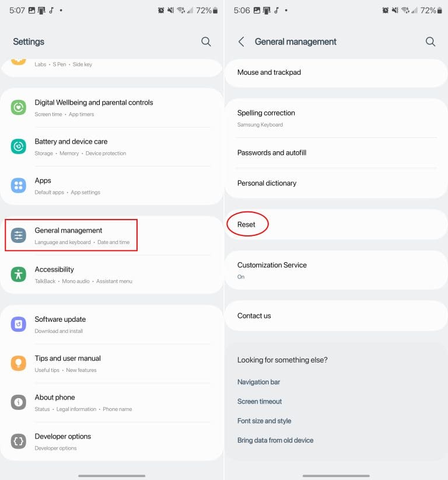Viewport: 448px width, 480px height.
Task: Open Passwords and autofill settings
Action: coord(270,152)
